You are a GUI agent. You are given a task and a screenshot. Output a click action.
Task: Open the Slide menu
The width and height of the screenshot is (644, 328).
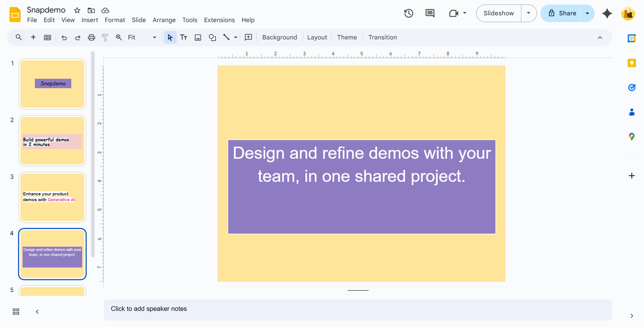click(x=139, y=20)
